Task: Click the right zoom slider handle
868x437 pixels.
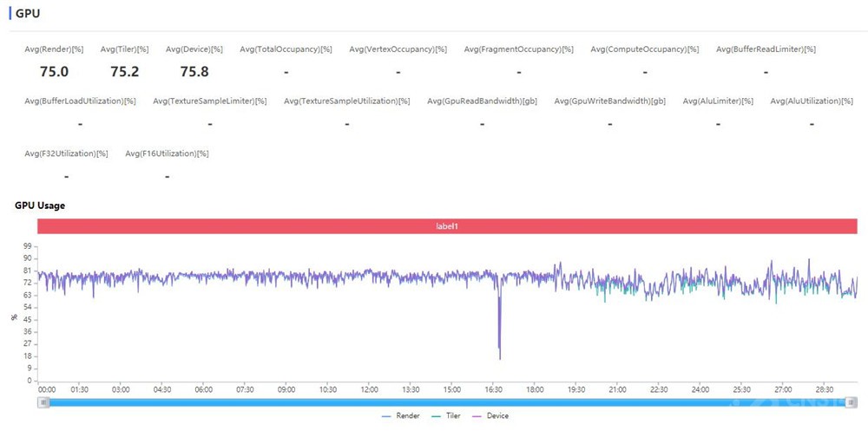Action: pyautogui.click(x=852, y=402)
